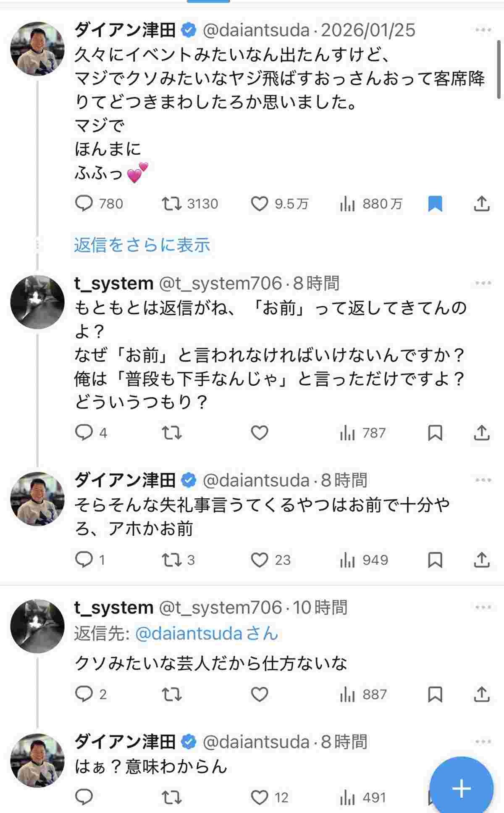
Task: Like the t_system tweet with 787 views
Action: point(260,433)
